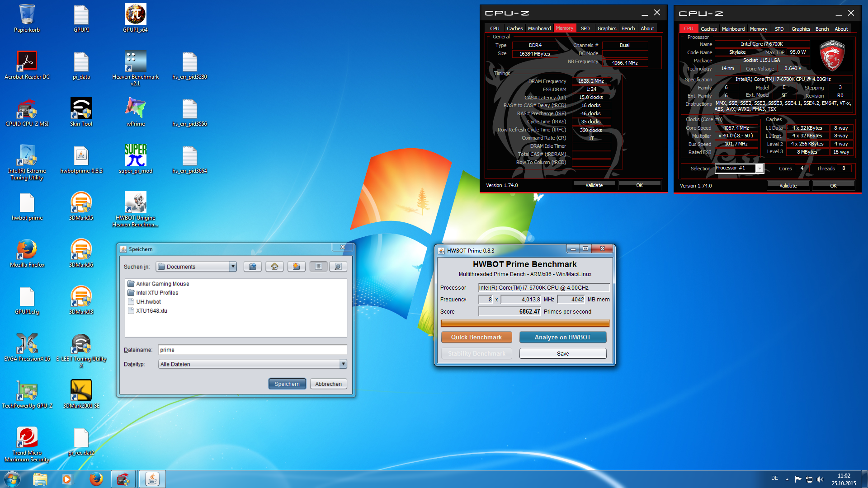Click the Quick Benchmark button
Image resolution: width=868 pixels, height=488 pixels.
476,337
